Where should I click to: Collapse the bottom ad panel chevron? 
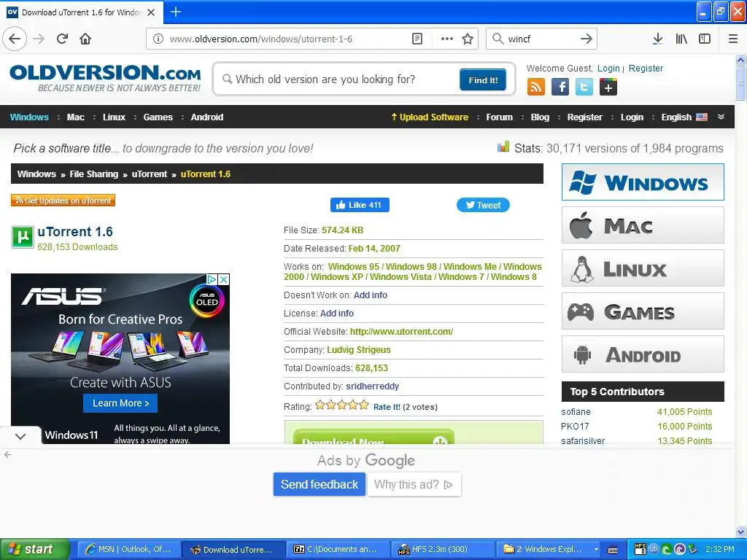pyautogui.click(x=20, y=436)
